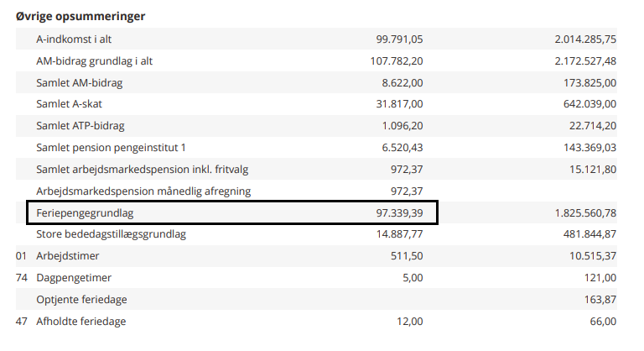Select the highlighted "Feriepengegrundlag" label

pos(85,213)
